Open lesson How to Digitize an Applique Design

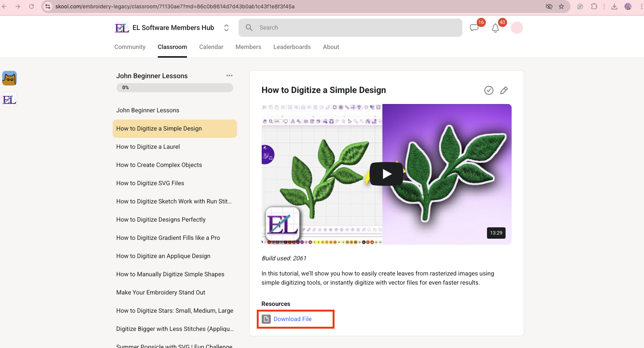click(175, 256)
